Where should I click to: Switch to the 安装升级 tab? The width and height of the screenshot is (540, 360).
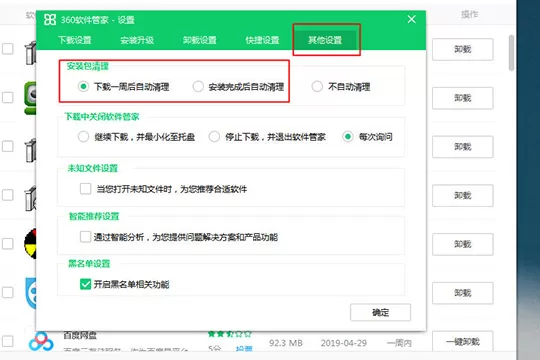137,40
